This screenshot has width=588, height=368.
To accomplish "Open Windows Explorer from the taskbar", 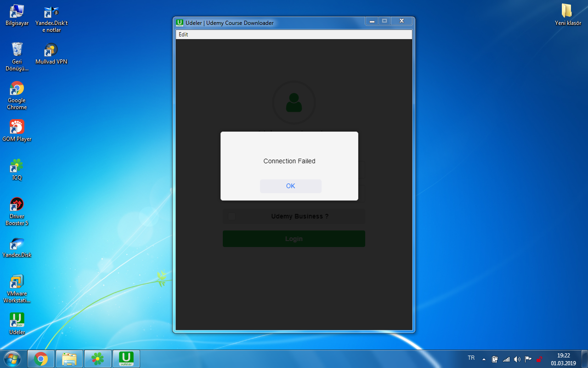I will 69,359.
